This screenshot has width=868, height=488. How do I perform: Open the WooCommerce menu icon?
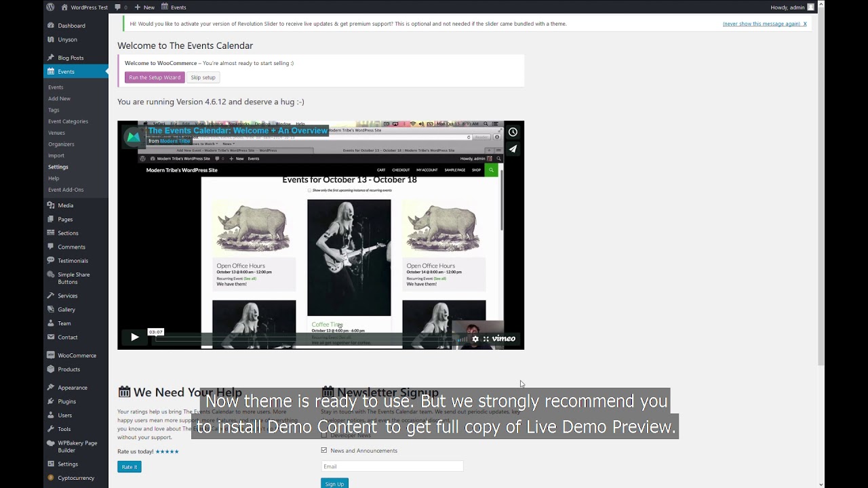point(51,355)
